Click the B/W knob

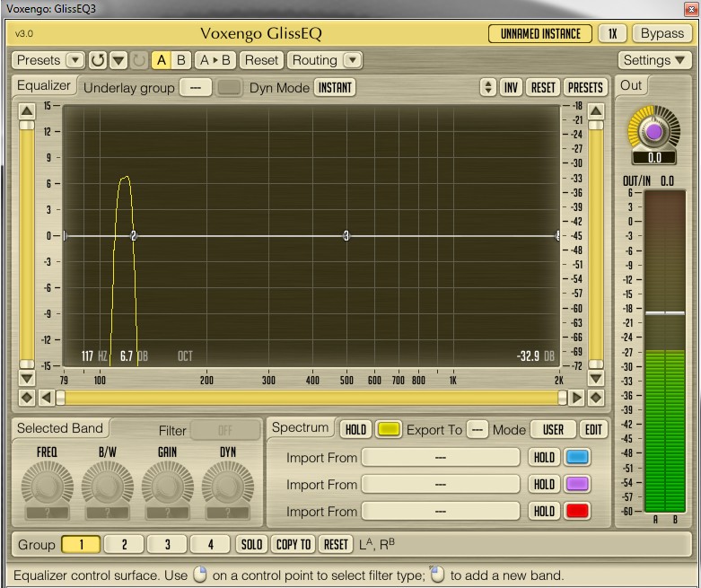coord(108,486)
